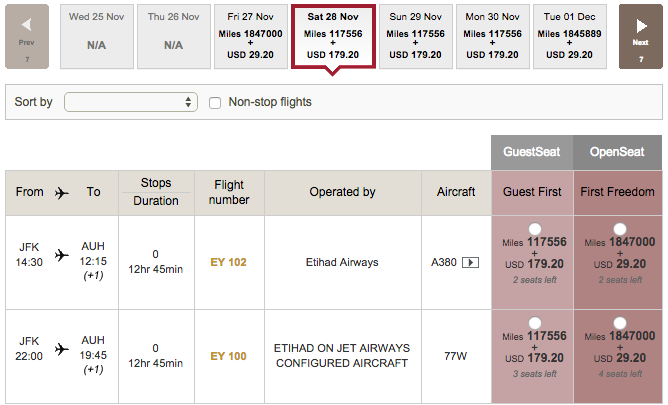This screenshot has height=405, width=668.
Task: Choose Fri 27 Nov date tab
Action: click(x=250, y=37)
